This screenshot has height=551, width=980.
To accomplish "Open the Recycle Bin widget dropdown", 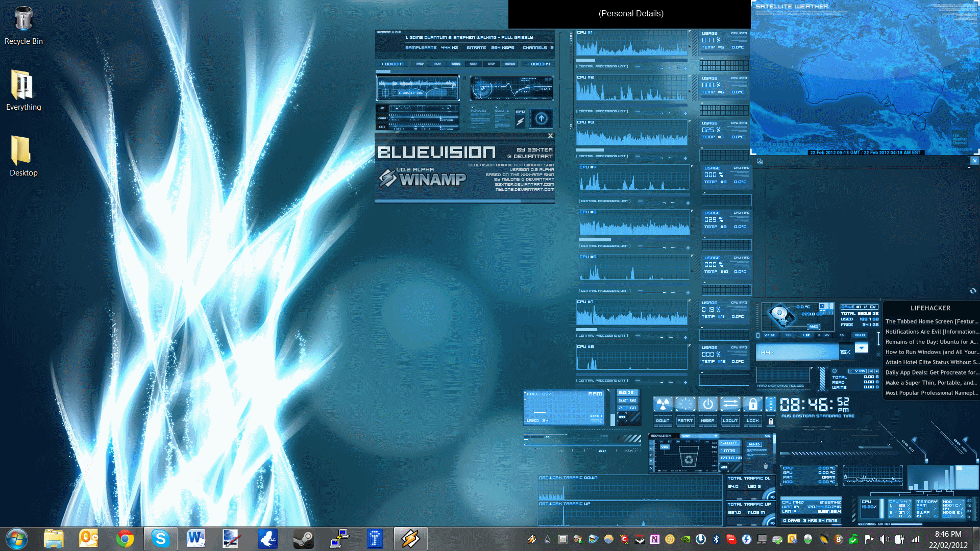I will (x=699, y=436).
